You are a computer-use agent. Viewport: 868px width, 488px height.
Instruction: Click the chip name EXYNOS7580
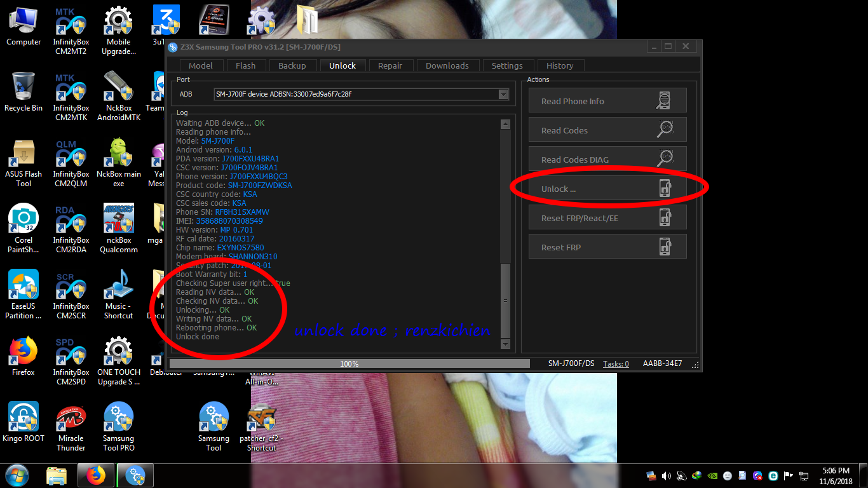pos(240,248)
